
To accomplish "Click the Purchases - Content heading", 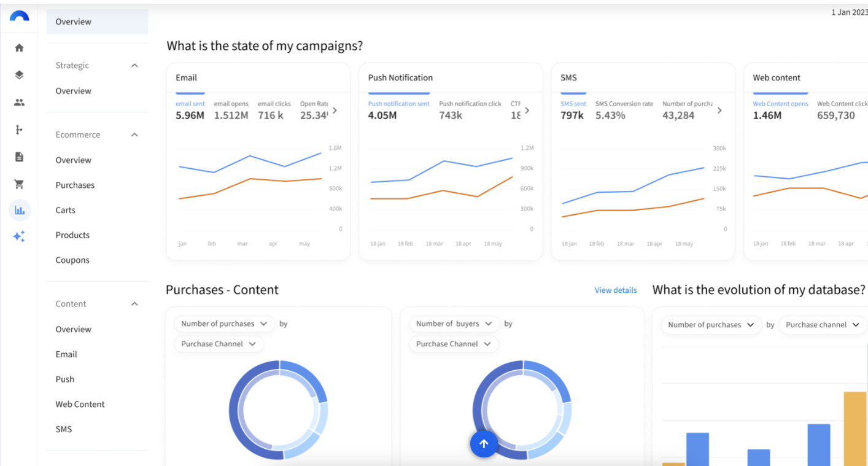I will [222, 290].
